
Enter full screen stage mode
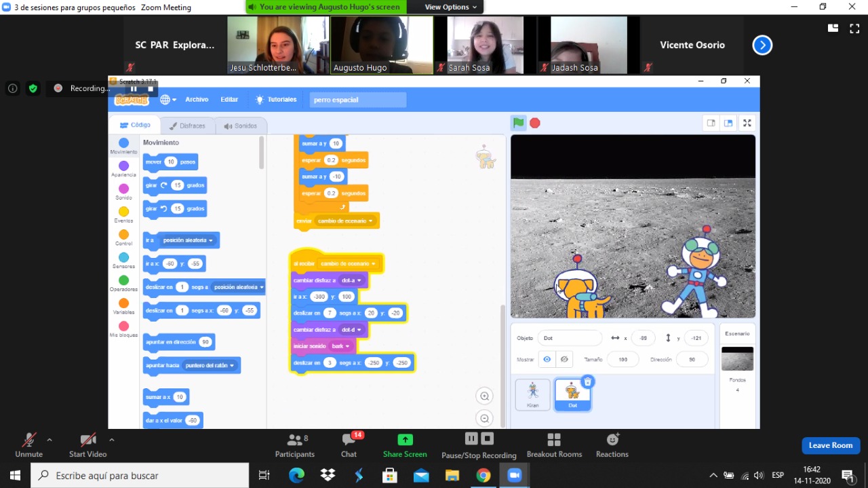747,123
